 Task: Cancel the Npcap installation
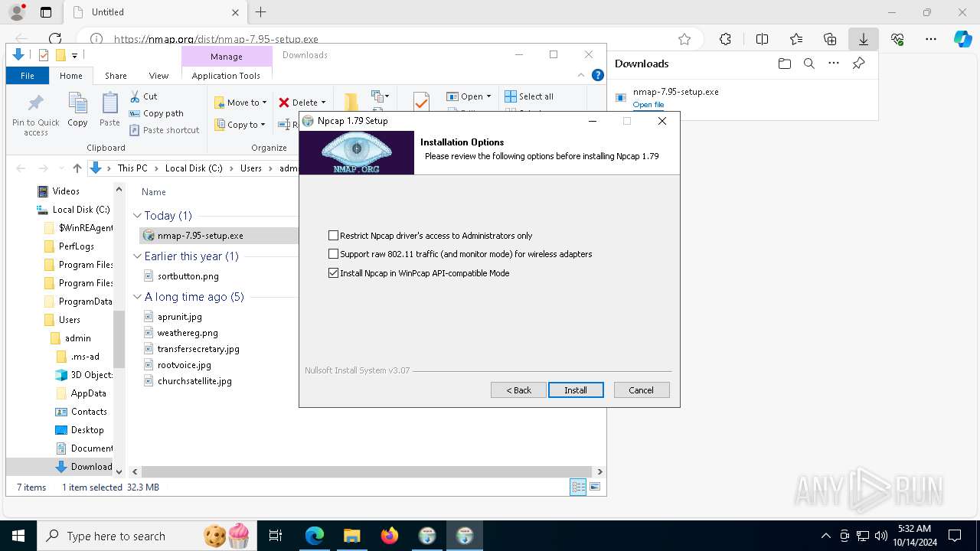(642, 390)
